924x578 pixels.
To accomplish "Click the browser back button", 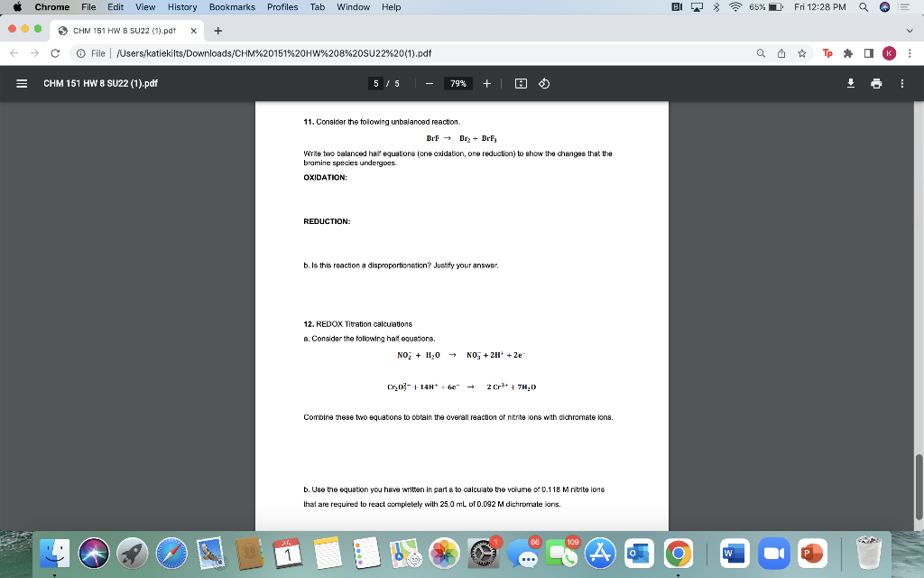I will (14, 53).
